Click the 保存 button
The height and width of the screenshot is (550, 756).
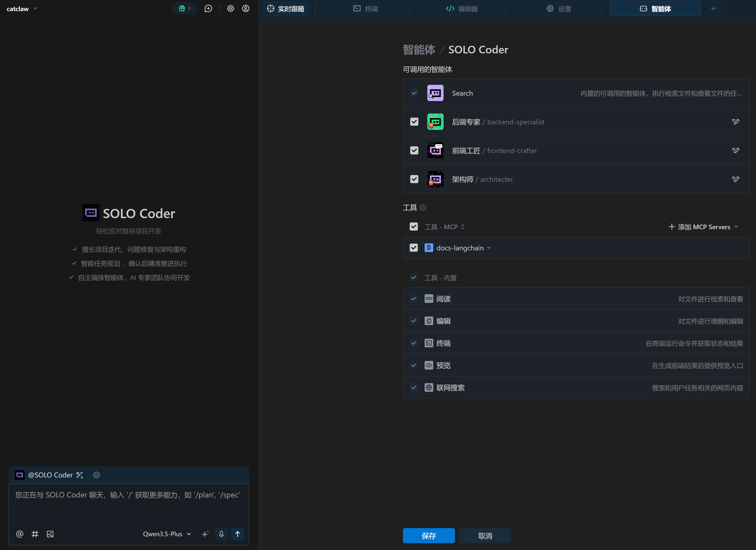pos(429,536)
